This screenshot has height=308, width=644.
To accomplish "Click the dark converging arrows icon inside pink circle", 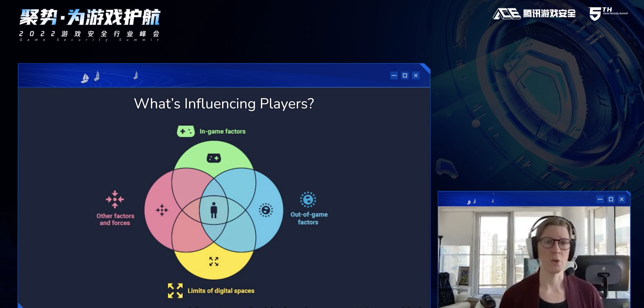I will click(x=162, y=210).
